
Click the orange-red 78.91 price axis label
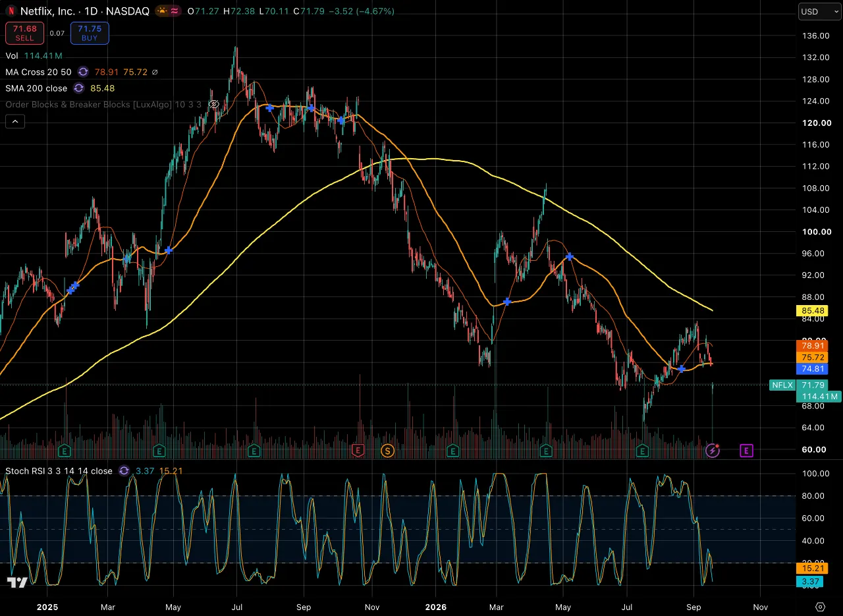point(813,345)
